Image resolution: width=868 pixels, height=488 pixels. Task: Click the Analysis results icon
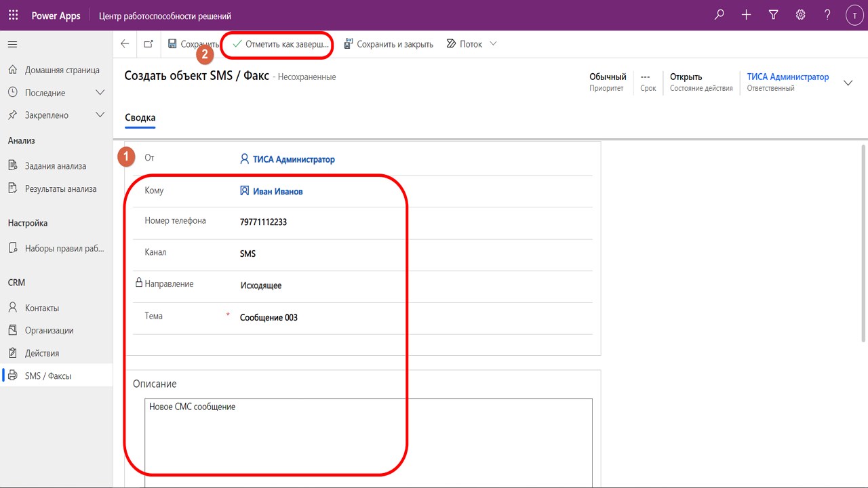[12, 189]
